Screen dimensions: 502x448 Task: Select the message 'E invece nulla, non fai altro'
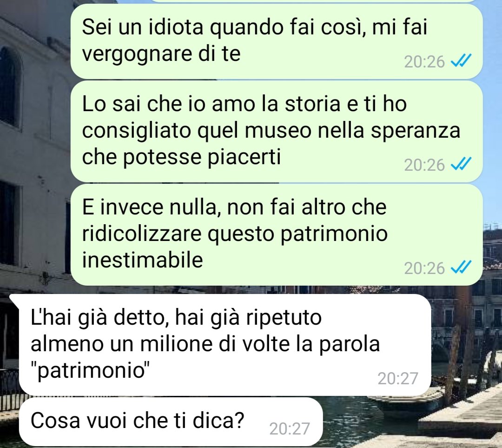click(x=276, y=234)
